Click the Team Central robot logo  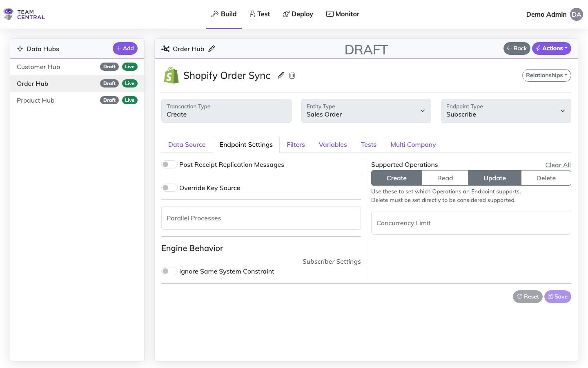tap(8, 14)
